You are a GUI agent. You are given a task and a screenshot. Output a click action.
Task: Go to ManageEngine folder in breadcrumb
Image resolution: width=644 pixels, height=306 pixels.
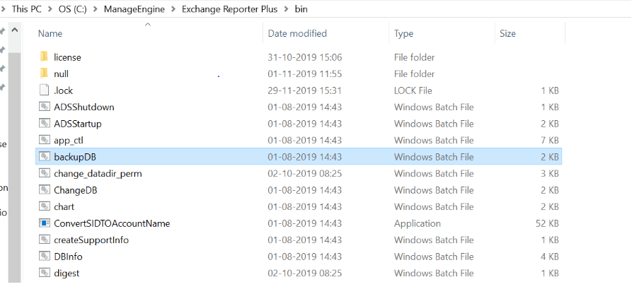pos(134,9)
